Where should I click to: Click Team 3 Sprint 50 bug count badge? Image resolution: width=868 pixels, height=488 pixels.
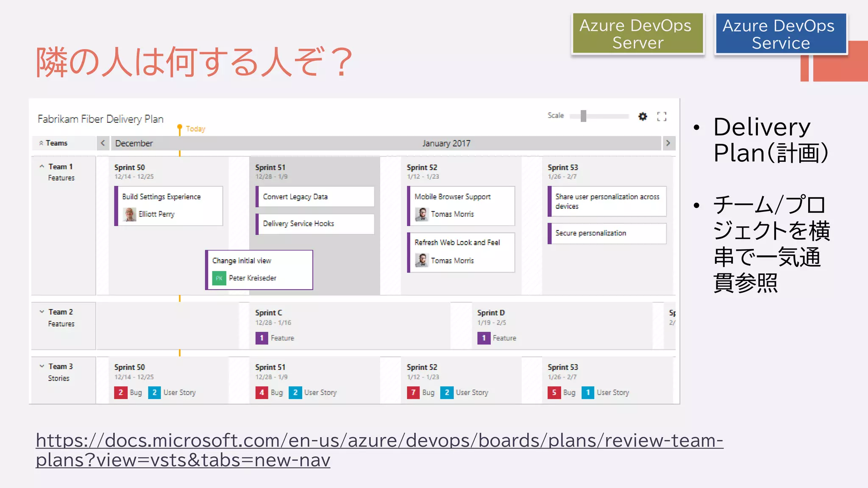[x=121, y=393]
